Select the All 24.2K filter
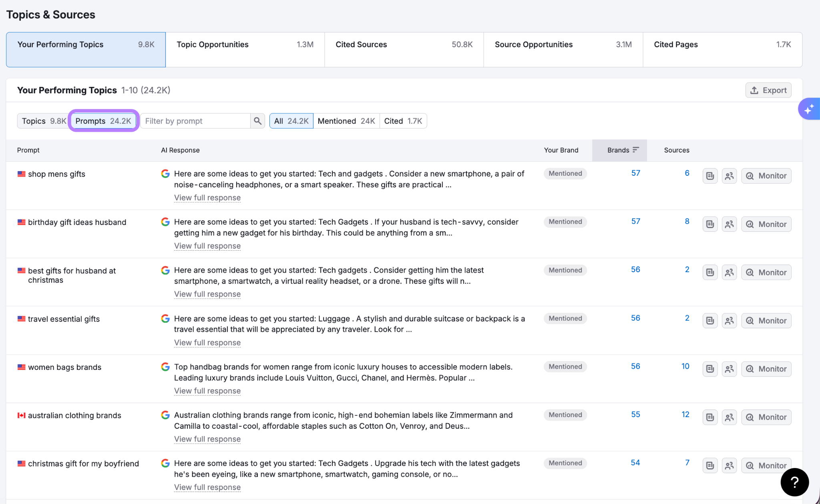820x504 pixels. tap(291, 121)
